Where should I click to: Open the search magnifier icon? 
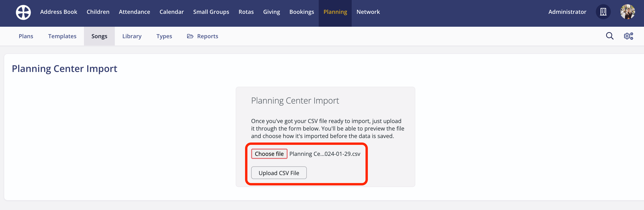[x=609, y=36]
